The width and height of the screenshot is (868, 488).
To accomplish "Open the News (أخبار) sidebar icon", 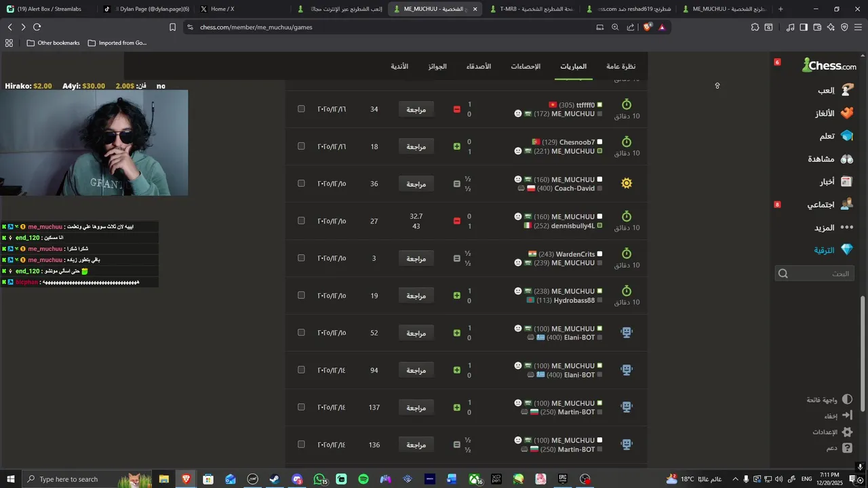I will click(846, 182).
